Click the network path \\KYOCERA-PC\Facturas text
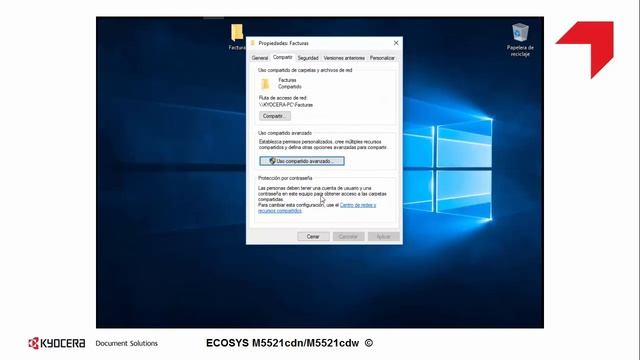Viewport: 640px width, 360px height. [x=286, y=105]
